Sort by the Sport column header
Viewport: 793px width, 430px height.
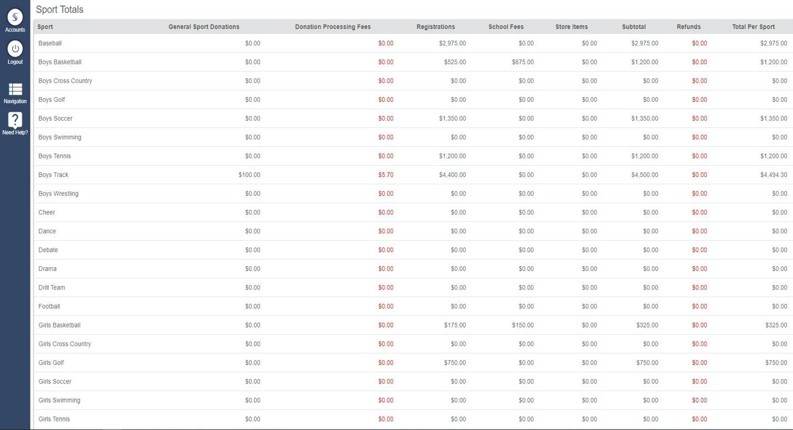45,27
